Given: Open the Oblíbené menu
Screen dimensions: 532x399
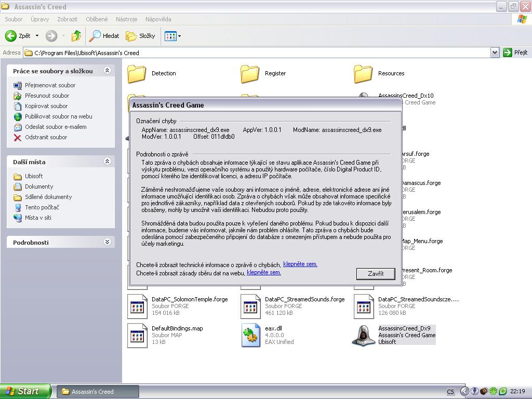Looking at the screenshot, I should [97, 19].
